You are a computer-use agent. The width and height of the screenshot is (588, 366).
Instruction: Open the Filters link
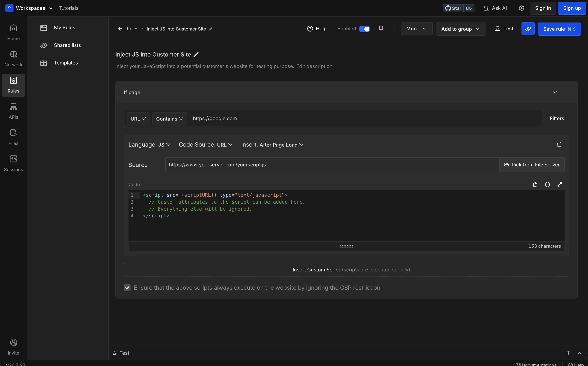point(556,119)
